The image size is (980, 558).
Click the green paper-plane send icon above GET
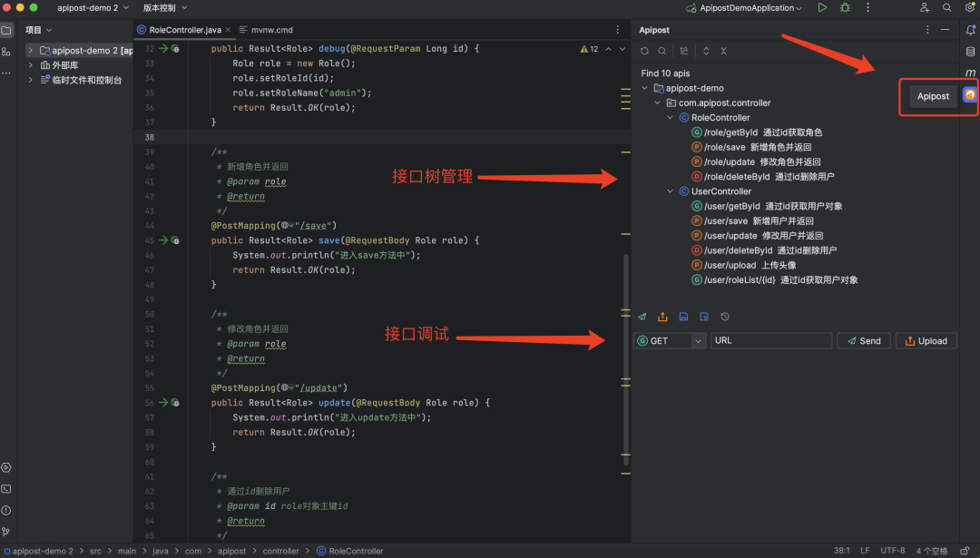[x=642, y=317]
